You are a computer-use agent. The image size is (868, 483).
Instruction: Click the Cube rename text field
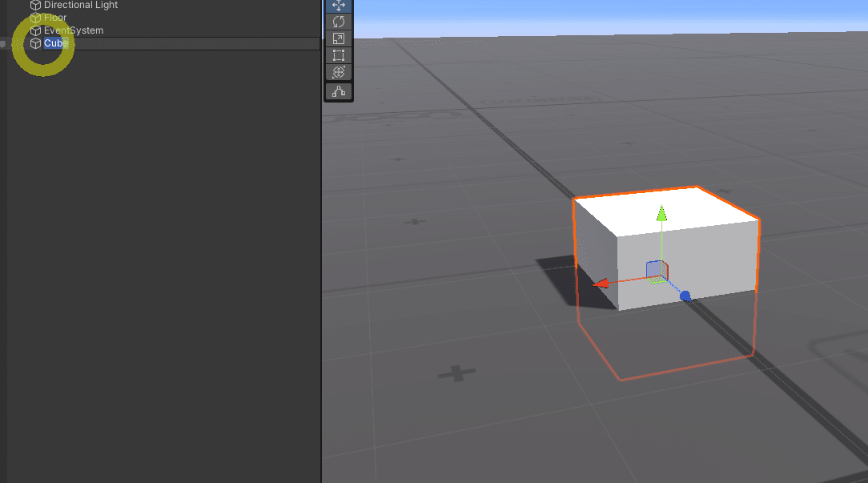coord(181,43)
